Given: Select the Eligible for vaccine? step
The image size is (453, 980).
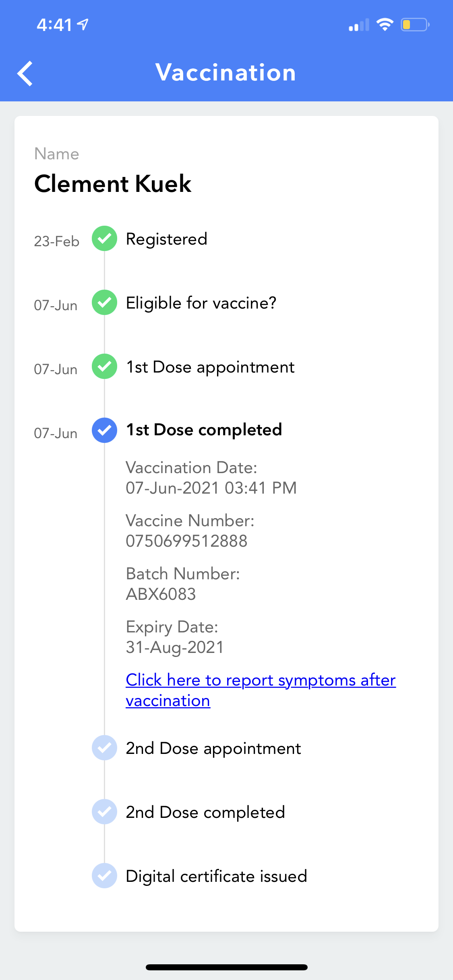Looking at the screenshot, I should 201,303.
